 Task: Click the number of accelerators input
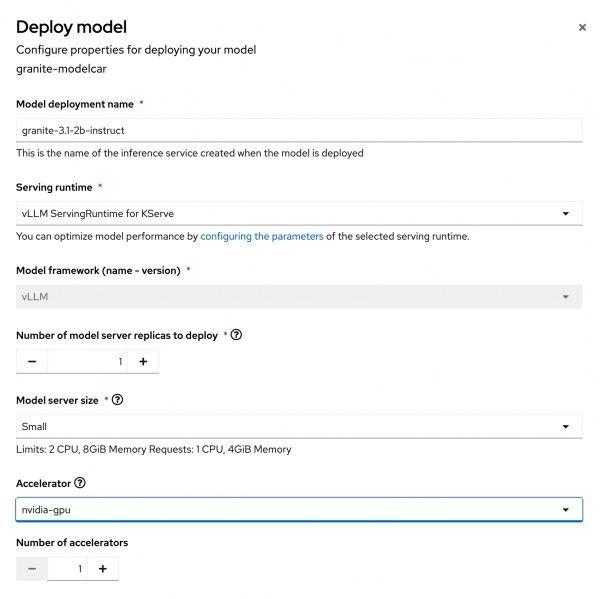click(x=68, y=569)
